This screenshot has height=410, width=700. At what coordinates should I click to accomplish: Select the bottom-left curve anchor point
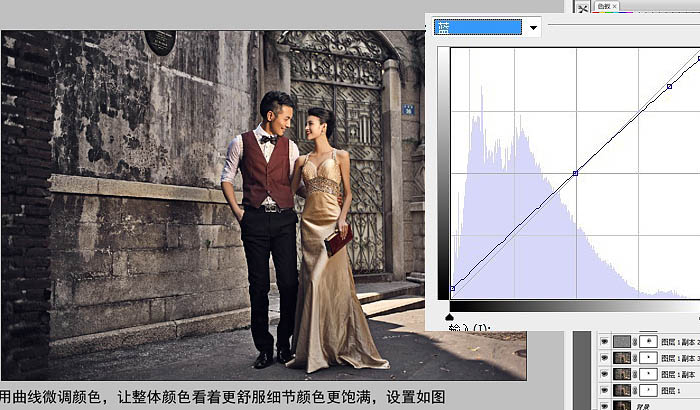click(453, 288)
